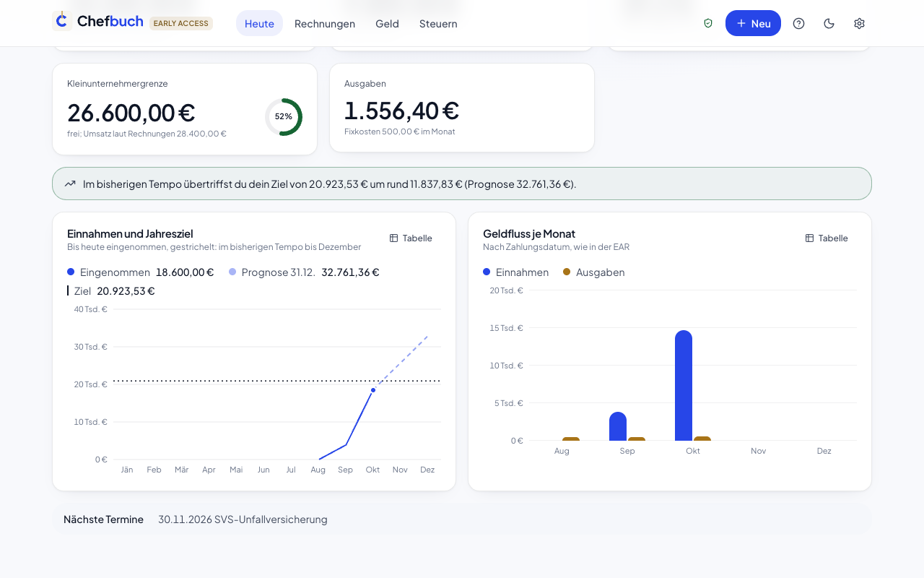This screenshot has width=924, height=578.
Task: Open settings via the gear icon
Action: 859,23
